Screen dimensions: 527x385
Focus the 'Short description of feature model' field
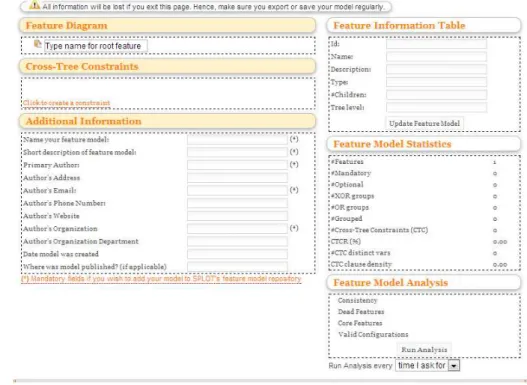pos(237,153)
